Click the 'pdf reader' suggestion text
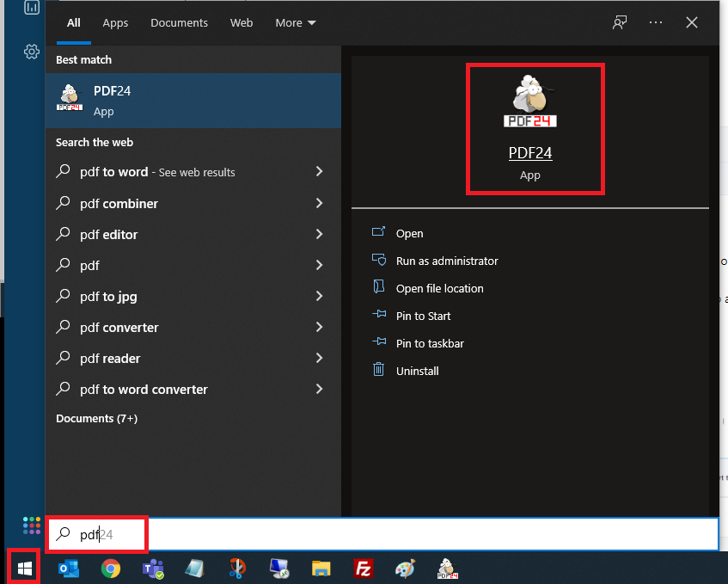 (109, 359)
